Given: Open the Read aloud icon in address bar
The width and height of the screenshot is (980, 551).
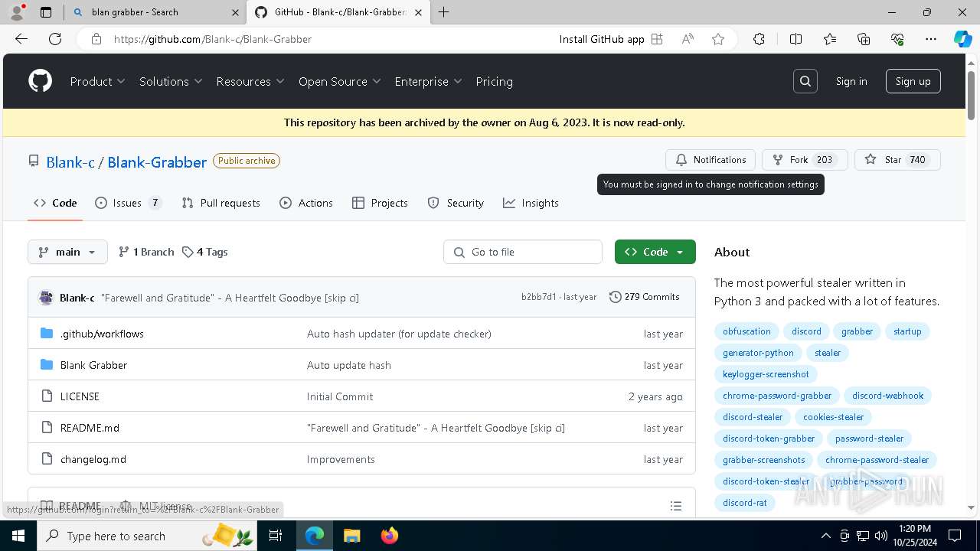Looking at the screenshot, I should coord(688,39).
